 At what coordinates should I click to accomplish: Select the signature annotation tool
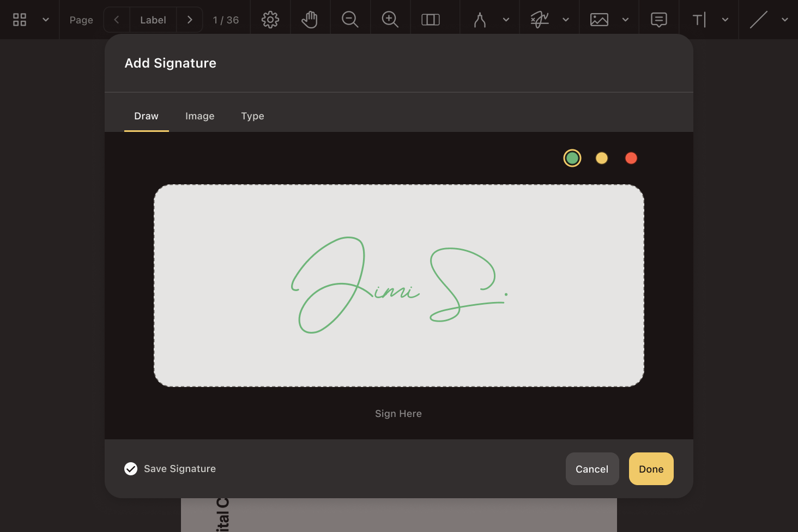point(539,19)
